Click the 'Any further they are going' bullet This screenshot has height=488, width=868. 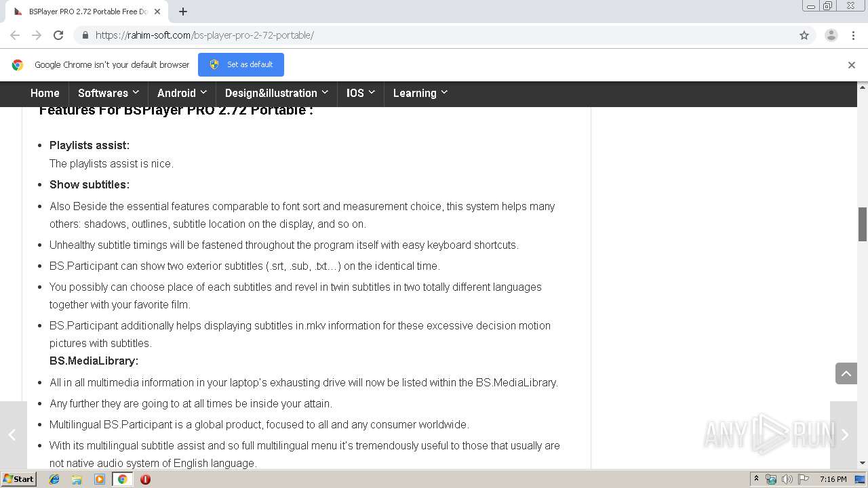[191, 403]
